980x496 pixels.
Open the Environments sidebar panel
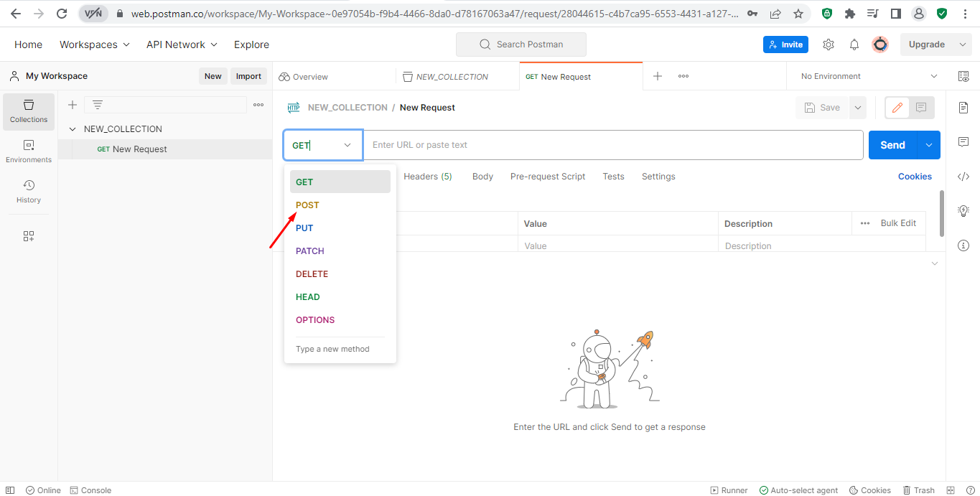[x=29, y=151]
